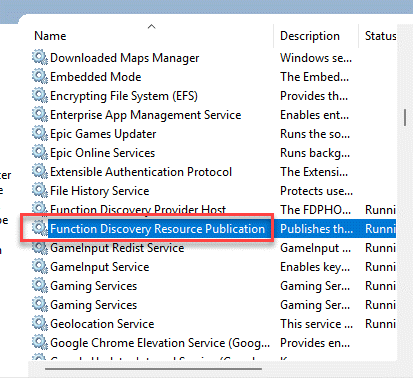Click the File History Service gear icon

point(40,190)
